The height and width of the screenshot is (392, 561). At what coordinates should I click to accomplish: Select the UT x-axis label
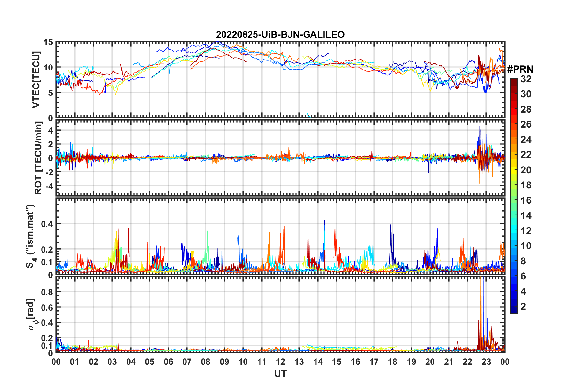[x=280, y=374]
